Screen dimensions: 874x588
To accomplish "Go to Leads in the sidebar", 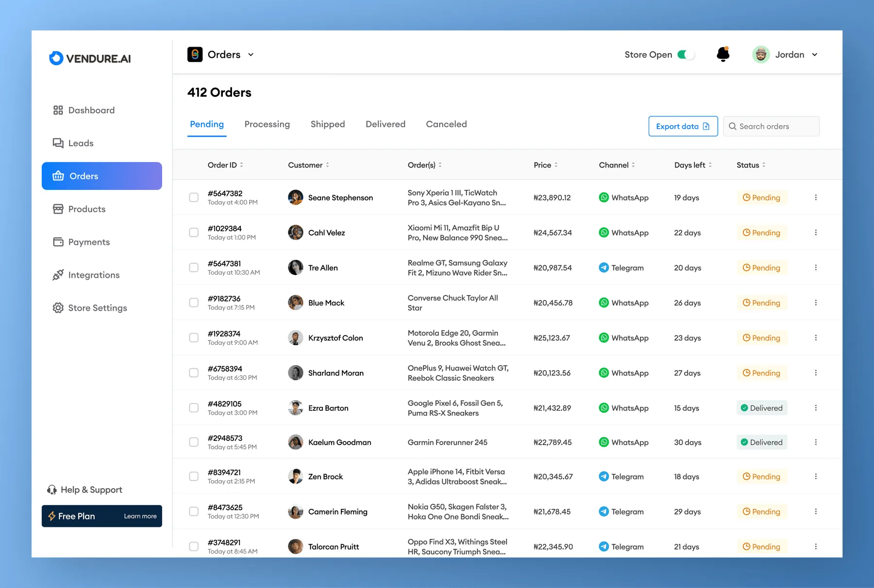I will click(x=73, y=143).
